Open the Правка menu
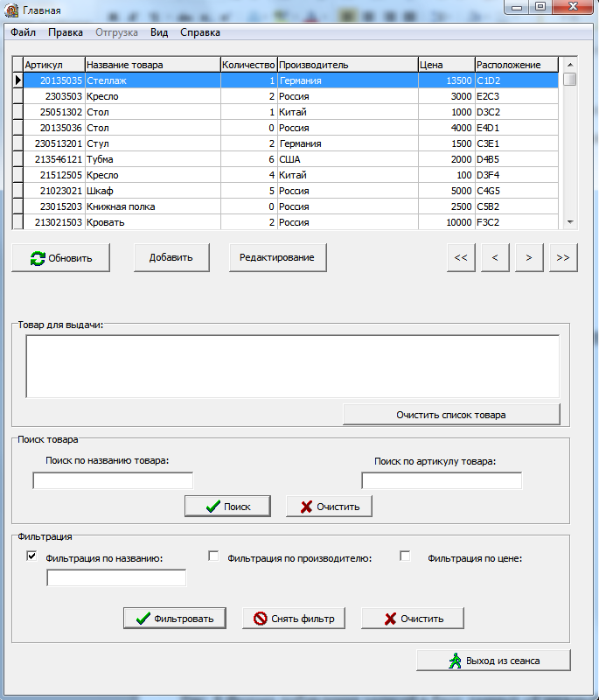 pyautogui.click(x=66, y=32)
